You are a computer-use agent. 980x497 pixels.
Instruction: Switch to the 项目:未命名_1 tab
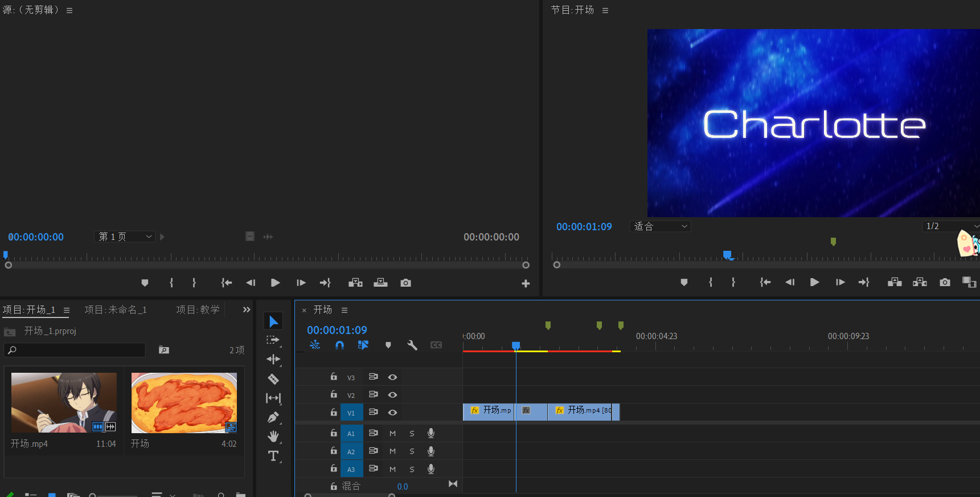point(116,309)
